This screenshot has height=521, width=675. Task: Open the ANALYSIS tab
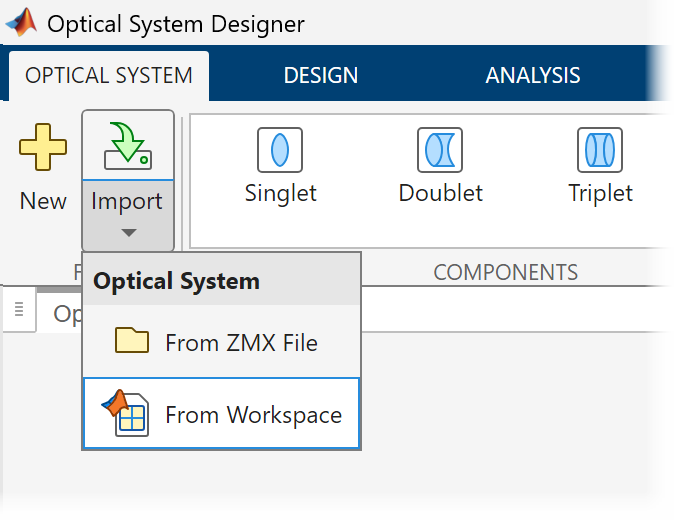click(533, 76)
